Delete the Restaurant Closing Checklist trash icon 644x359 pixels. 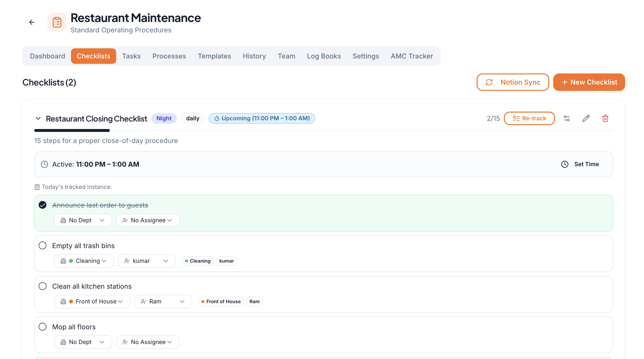coord(605,118)
